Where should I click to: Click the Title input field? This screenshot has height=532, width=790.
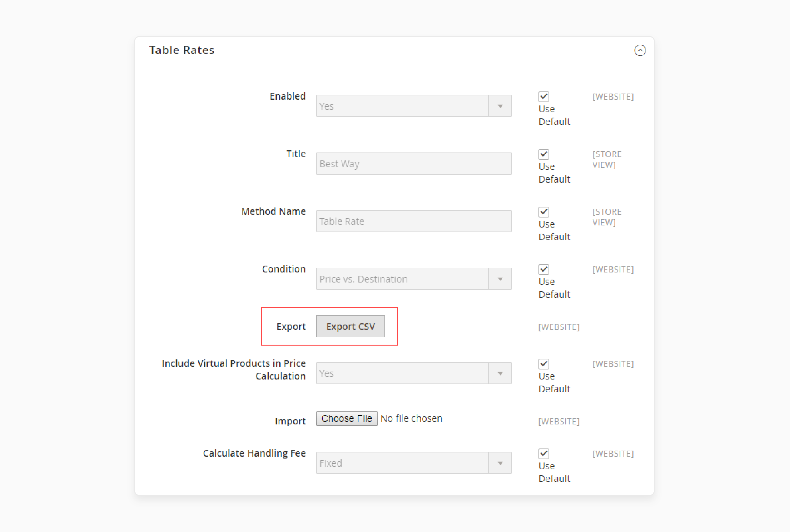pyautogui.click(x=413, y=164)
